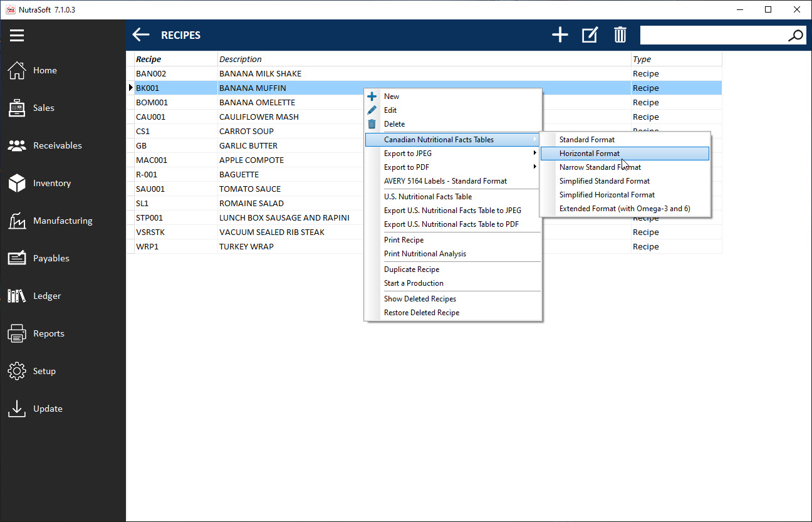Go to the Ledger section
Image resolution: width=812 pixels, height=522 pixels.
[47, 296]
